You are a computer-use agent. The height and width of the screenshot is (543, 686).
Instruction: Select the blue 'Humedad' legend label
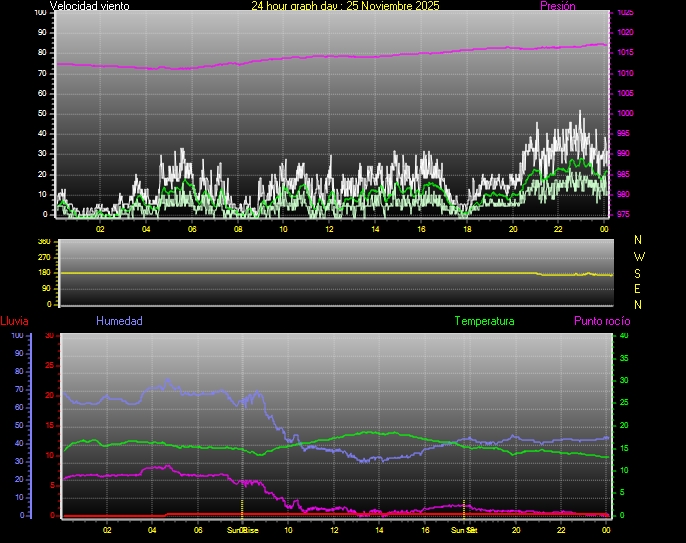[x=119, y=322]
